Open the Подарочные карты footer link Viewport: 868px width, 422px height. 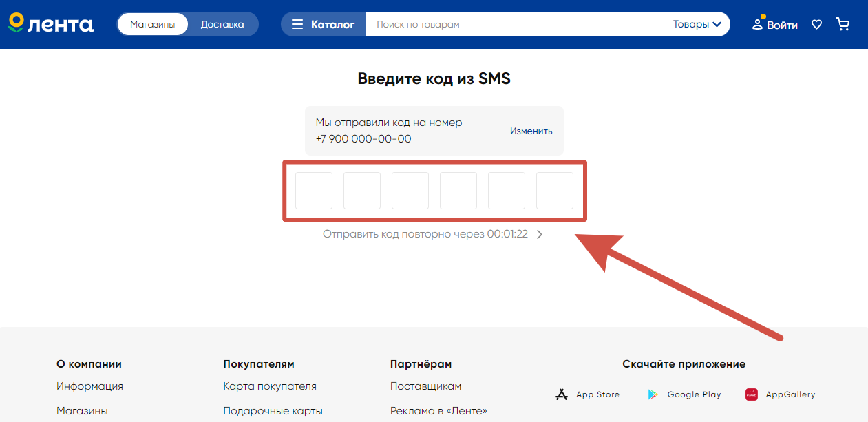coord(273,411)
